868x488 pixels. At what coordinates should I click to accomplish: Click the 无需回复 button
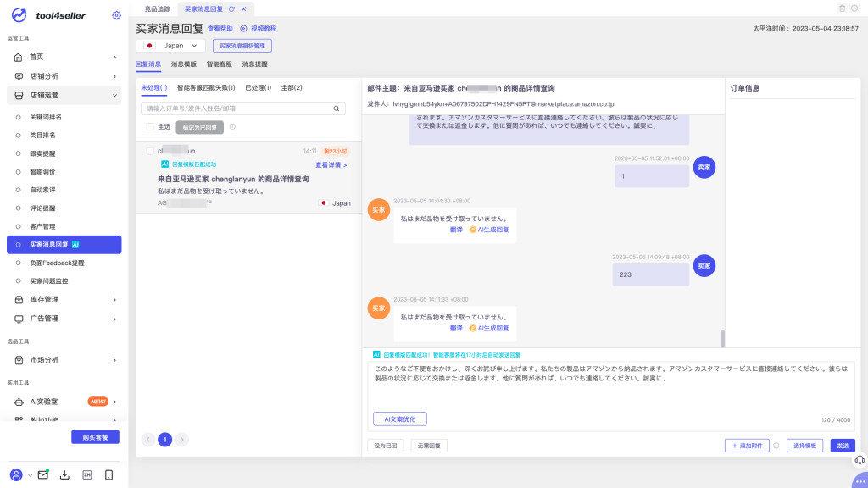[429, 446]
